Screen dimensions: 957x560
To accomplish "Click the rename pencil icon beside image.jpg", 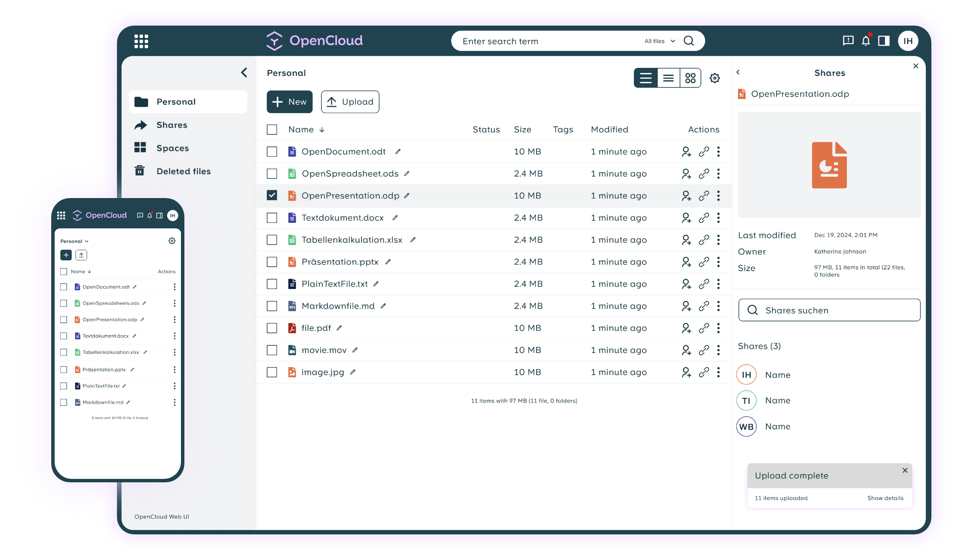I will (x=353, y=372).
